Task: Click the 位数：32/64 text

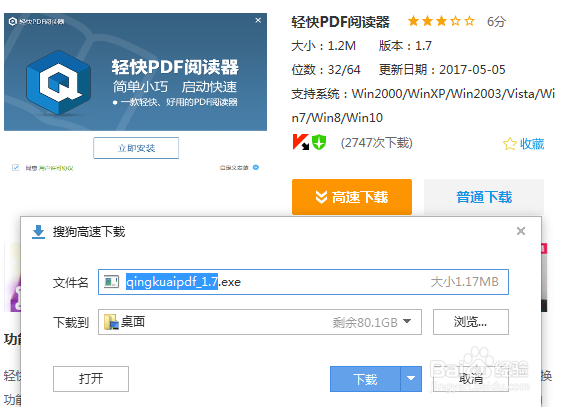Action: [326, 69]
